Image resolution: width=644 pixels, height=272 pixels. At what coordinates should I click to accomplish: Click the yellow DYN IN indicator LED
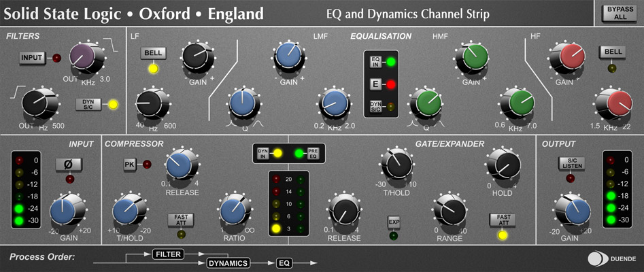[277, 154]
